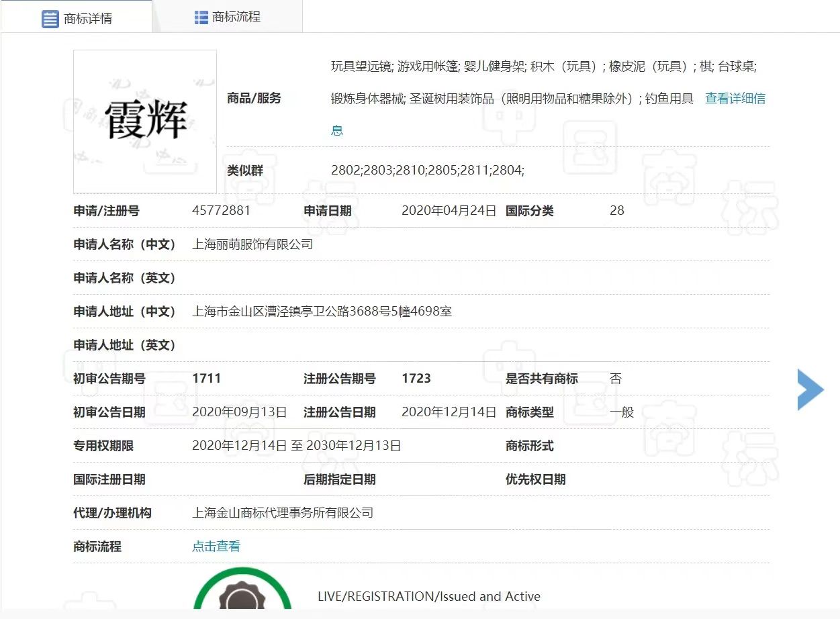This screenshot has height=619, width=840.
Task: Select trademark type value 一般
Action: 622,412
